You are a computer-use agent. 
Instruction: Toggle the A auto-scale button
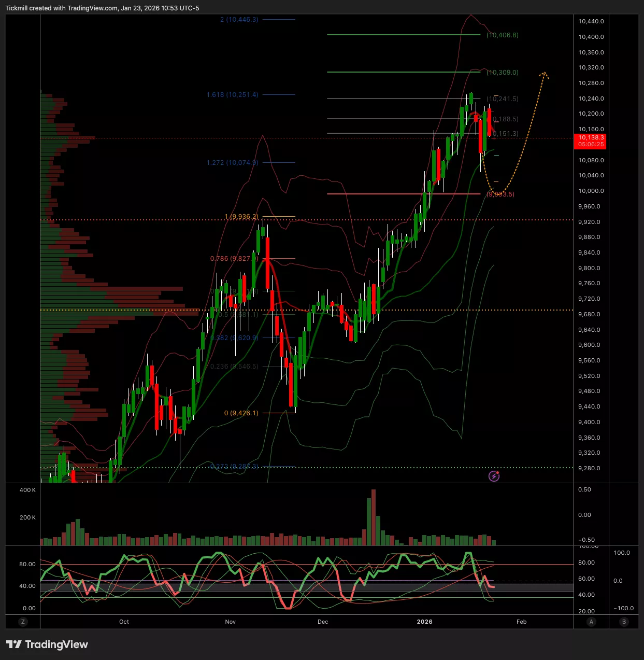[x=592, y=622]
